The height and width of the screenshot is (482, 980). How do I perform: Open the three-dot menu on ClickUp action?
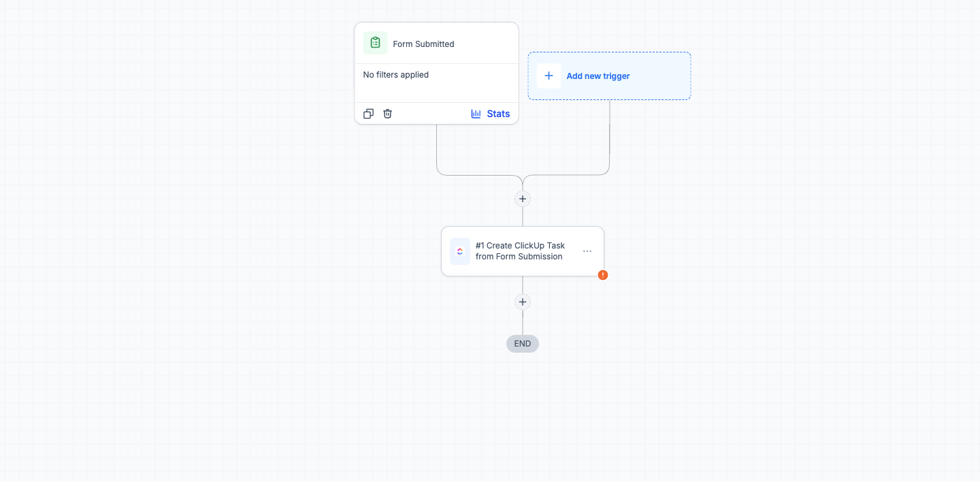[x=587, y=251]
